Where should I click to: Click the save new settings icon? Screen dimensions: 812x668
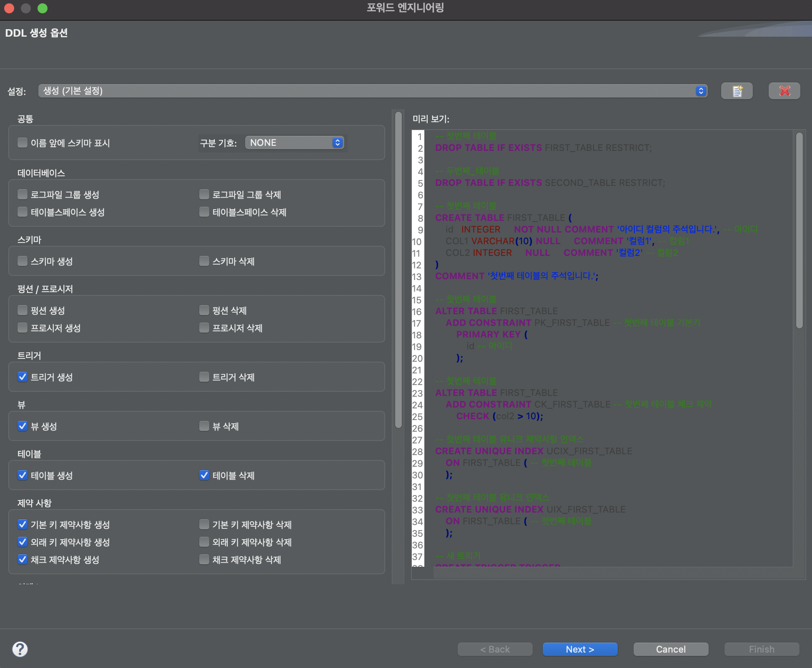click(x=737, y=91)
